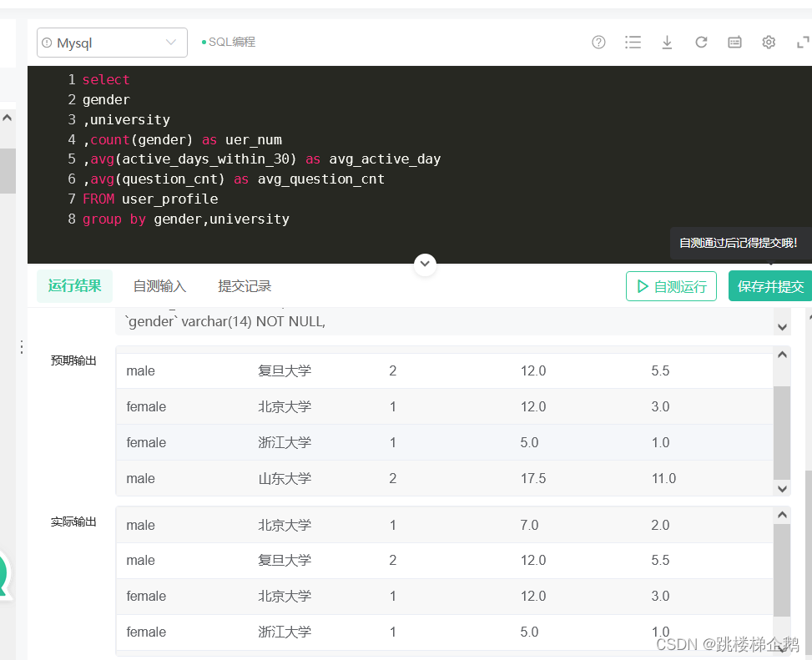Reset code with the refresh icon
Viewport: 812px width, 660px height.
pyautogui.click(x=701, y=43)
